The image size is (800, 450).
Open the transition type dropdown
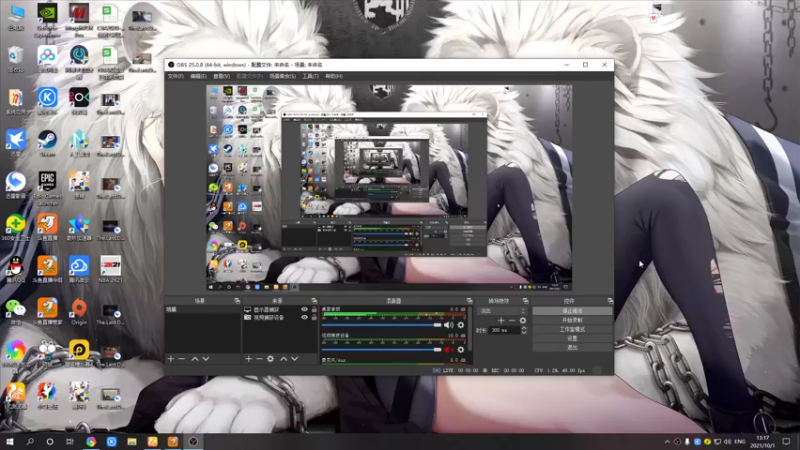point(502,311)
